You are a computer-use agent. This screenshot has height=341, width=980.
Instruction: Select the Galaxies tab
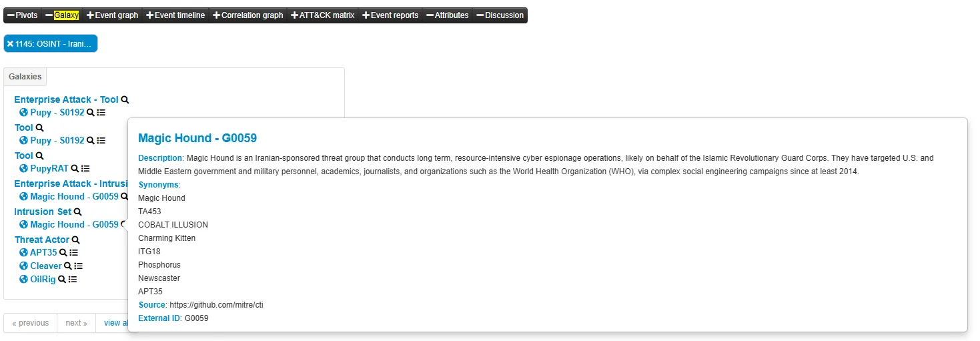click(25, 77)
